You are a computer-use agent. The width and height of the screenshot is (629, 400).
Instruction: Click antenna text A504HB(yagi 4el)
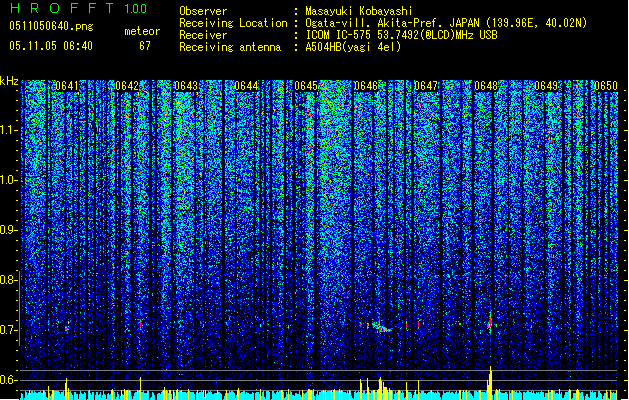point(353,47)
